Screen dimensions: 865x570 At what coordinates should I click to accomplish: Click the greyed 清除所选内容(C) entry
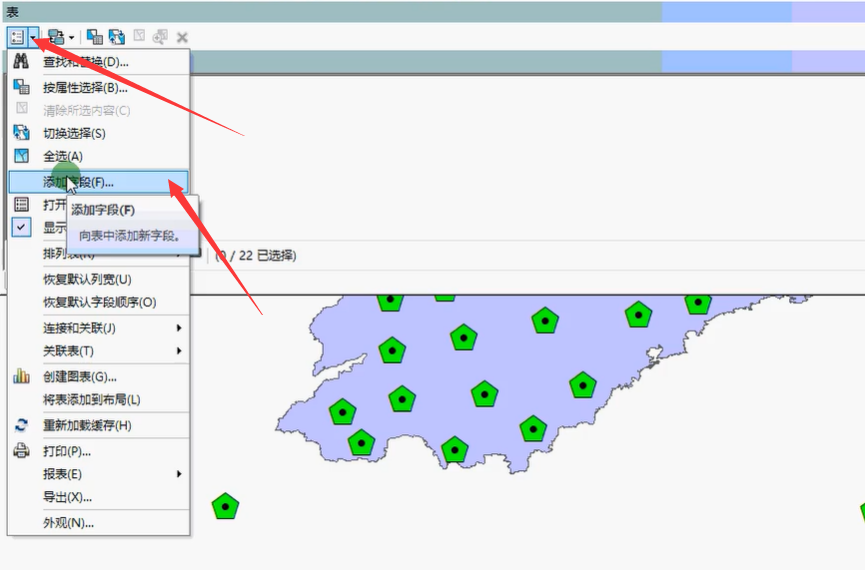coord(98,110)
